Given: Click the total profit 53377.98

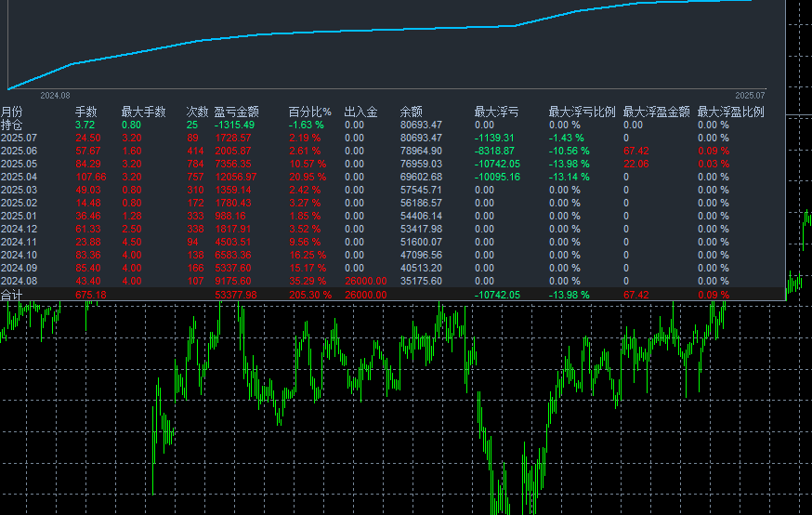Looking at the screenshot, I should point(236,295).
